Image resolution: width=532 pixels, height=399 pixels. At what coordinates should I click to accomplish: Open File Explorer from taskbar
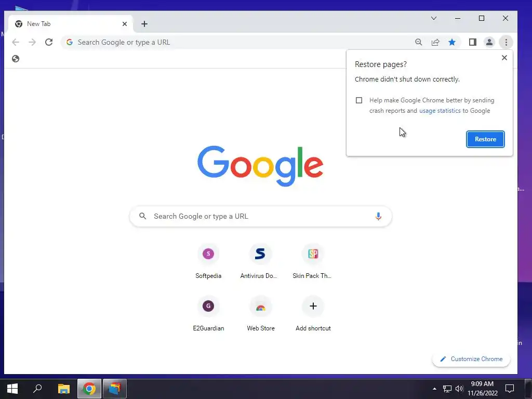(64, 389)
